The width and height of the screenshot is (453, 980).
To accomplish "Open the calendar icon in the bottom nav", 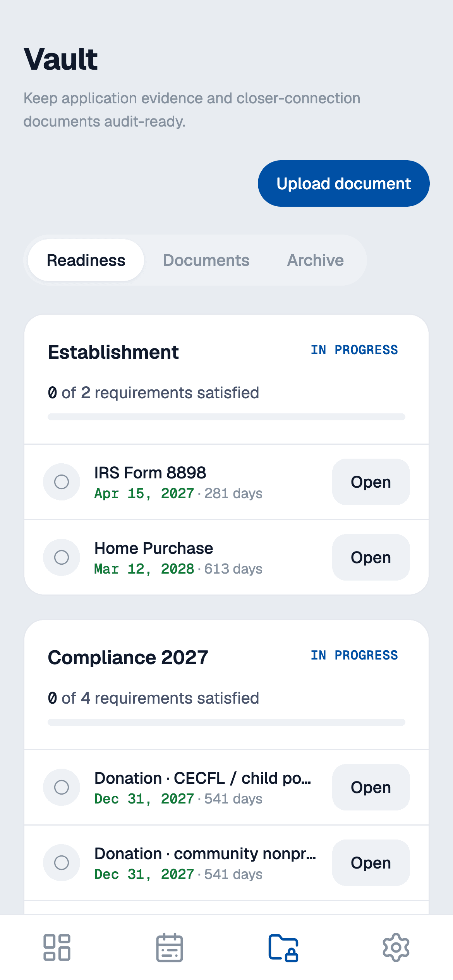I will click(170, 947).
